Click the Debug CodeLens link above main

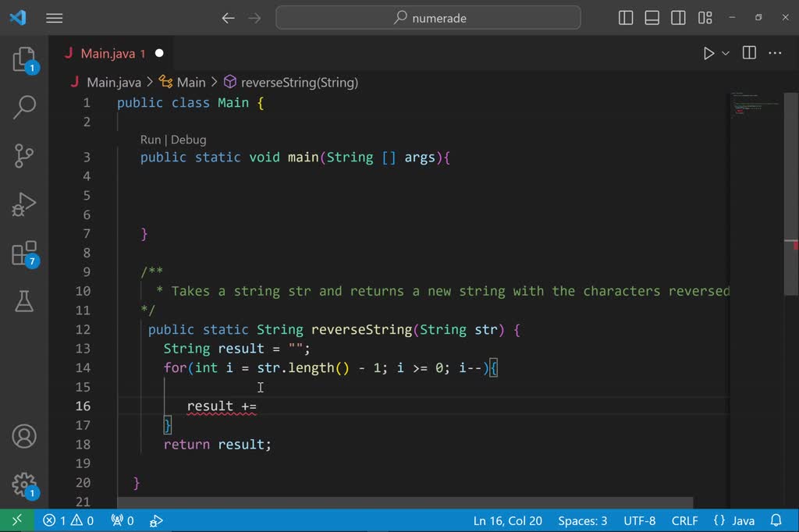click(189, 140)
